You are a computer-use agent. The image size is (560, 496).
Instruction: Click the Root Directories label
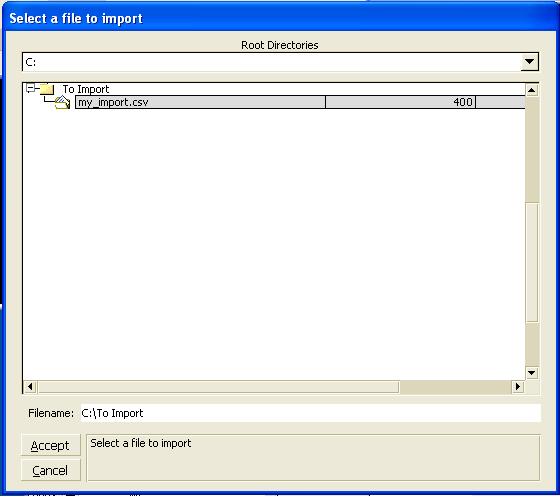tap(280, 45)
